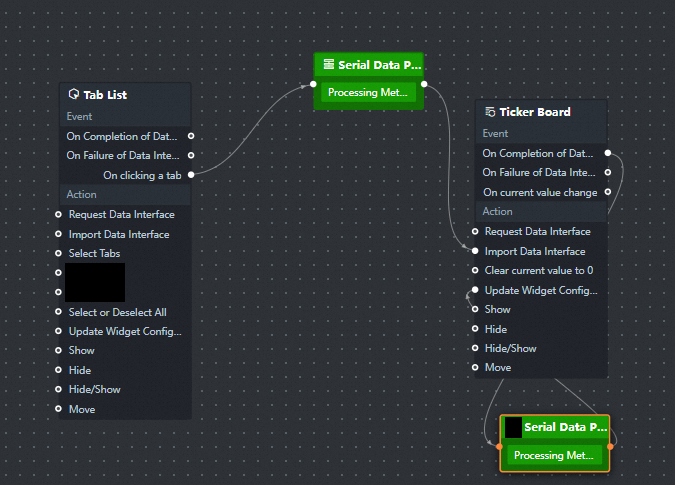Select the Tab List node title
The image size is (675, 485).
tap(105, 95)
